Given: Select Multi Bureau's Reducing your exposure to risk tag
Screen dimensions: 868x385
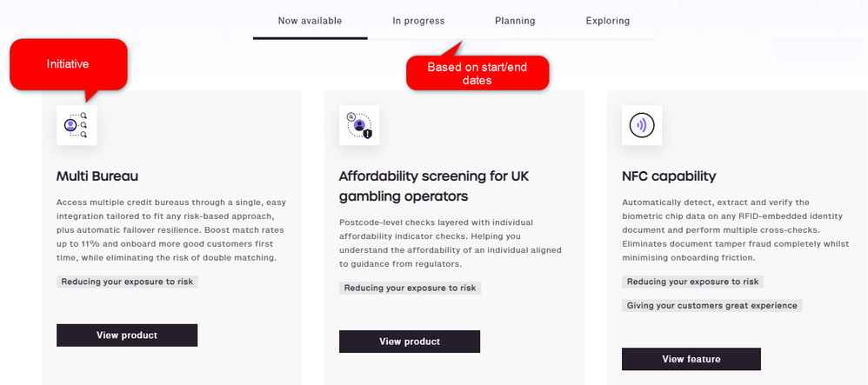Looking at the screenshot, I should 127,282.
